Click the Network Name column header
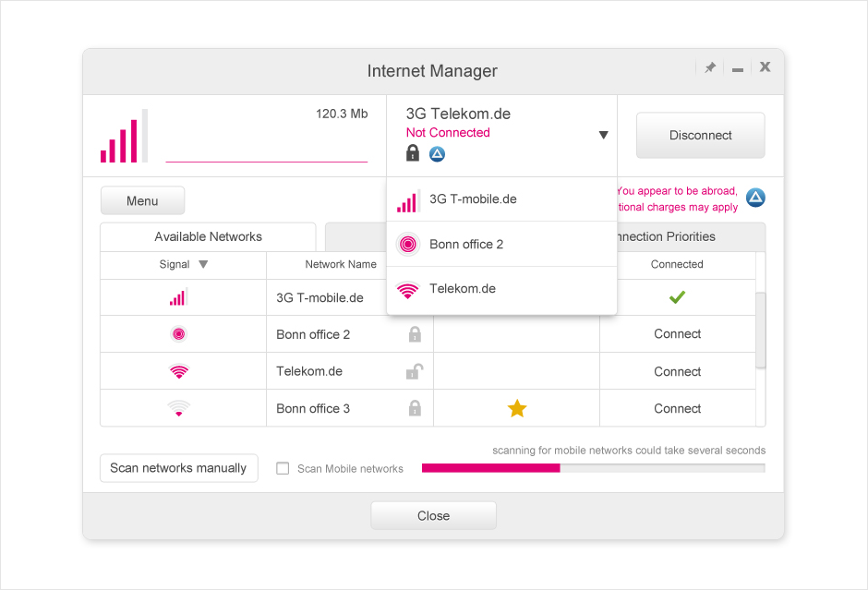This screenshot has width=868, height=590. tap(341, 265)
